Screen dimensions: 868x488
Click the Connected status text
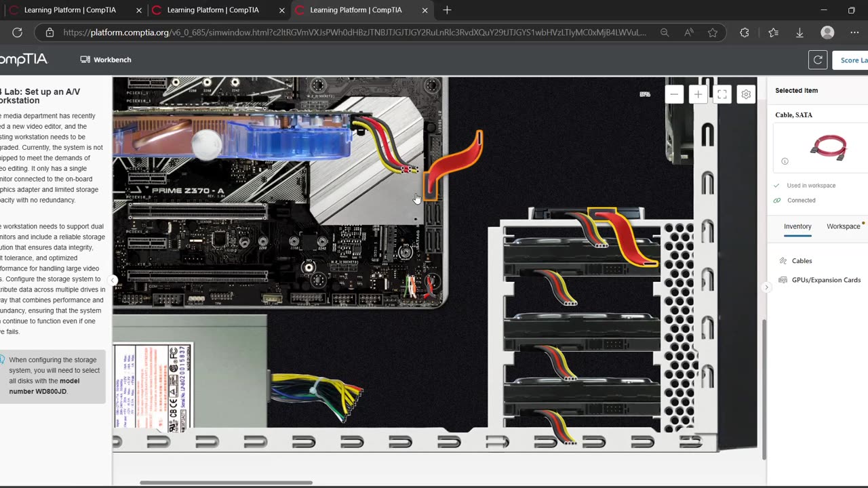[x=801, y=201]
